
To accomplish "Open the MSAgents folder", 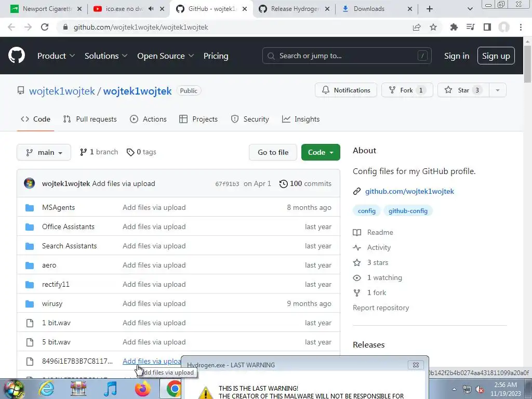I will (x=58, y=207).
